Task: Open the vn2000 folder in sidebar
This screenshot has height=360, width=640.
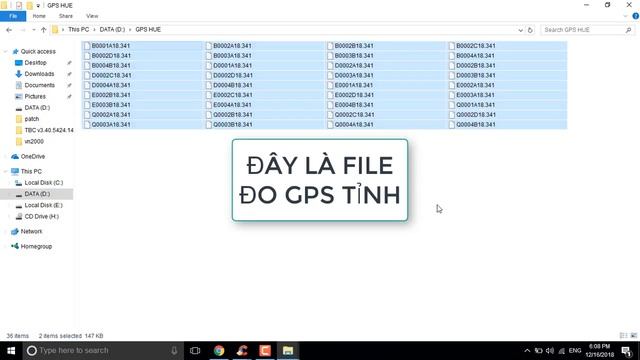Action: (34, 141)
